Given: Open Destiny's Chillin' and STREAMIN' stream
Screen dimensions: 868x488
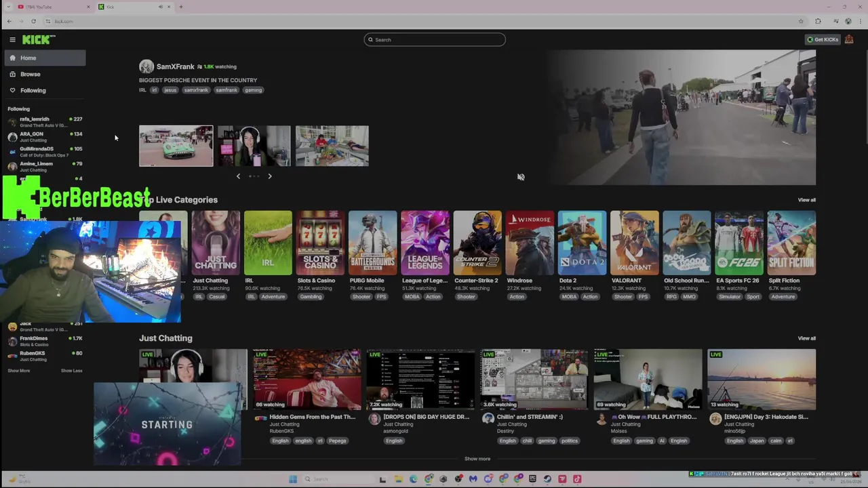Looking at the screenshot, I should [x=534, y=380].
